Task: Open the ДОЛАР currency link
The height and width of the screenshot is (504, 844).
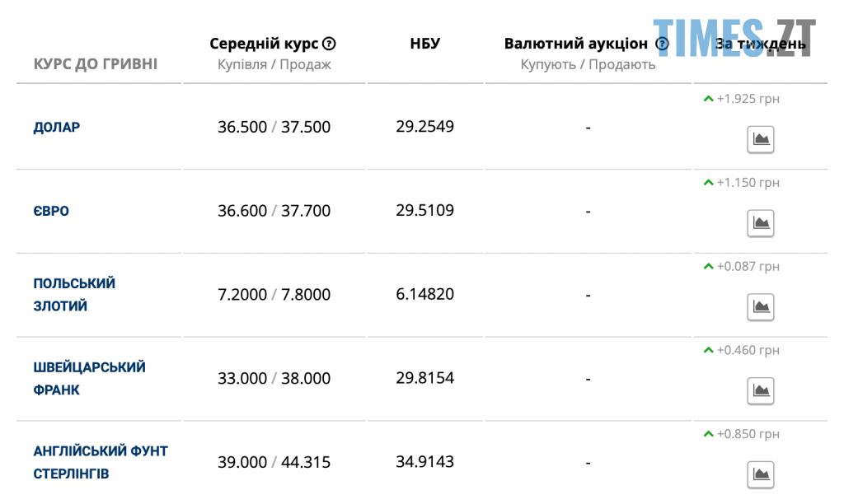Action: point(57,128)
